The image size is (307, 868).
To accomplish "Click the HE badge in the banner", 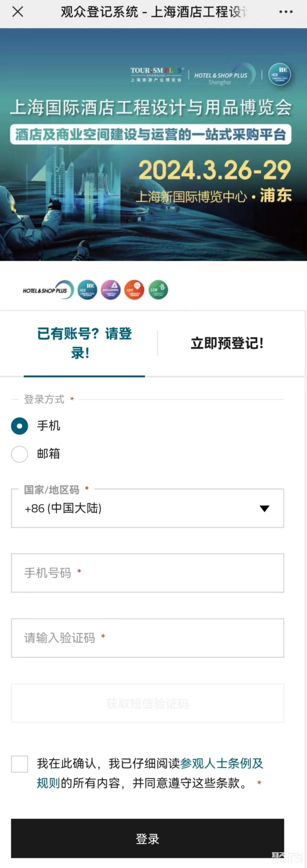I will (281, 75).
